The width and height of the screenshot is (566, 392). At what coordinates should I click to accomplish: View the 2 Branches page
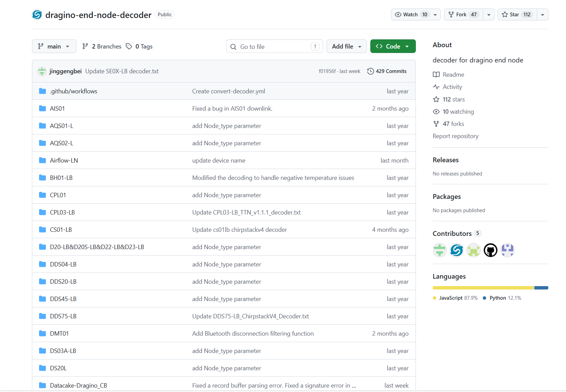point(102,46)
